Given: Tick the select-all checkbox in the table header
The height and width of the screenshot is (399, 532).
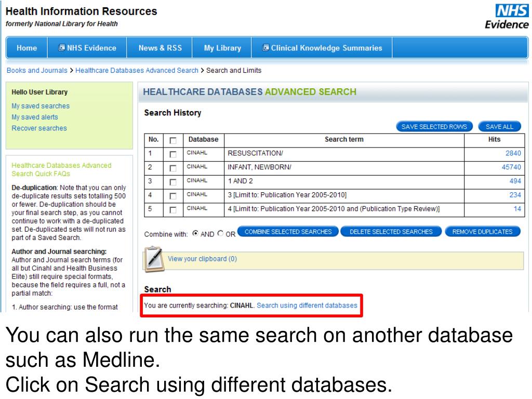Looking at the screenshot, I should 173,140.
